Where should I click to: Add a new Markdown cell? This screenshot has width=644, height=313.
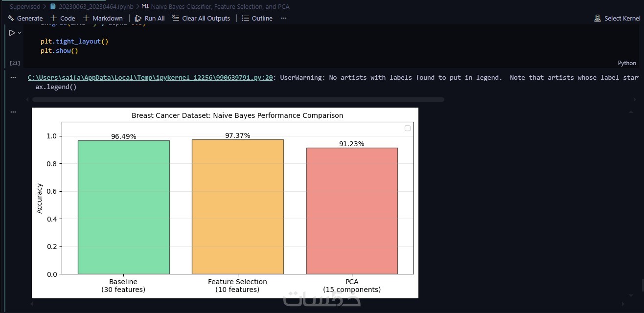103,18
